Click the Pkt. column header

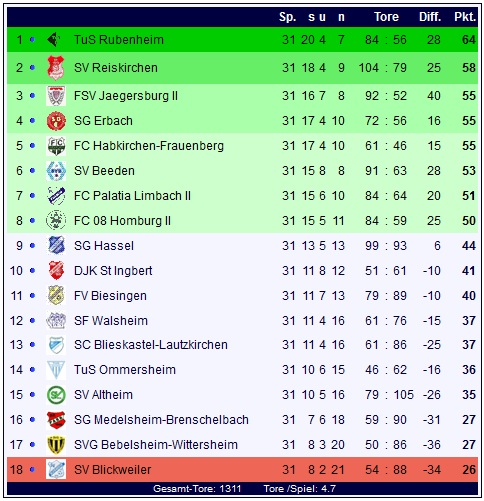pyautogui.click(x=465, y=17)
